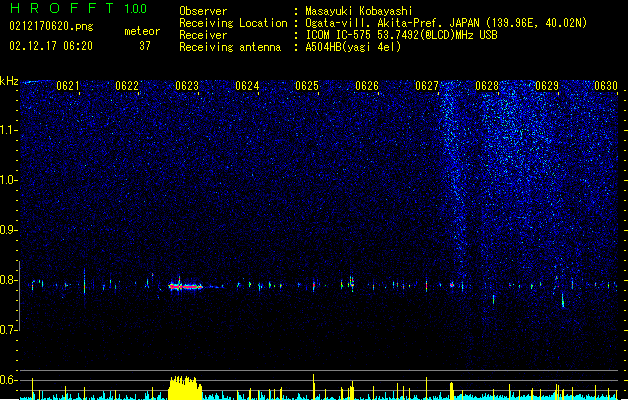This screenshot has width=629, height=400.
Task: Click the HROFFT 1.0.0 title text
Action: click(78, 8)
